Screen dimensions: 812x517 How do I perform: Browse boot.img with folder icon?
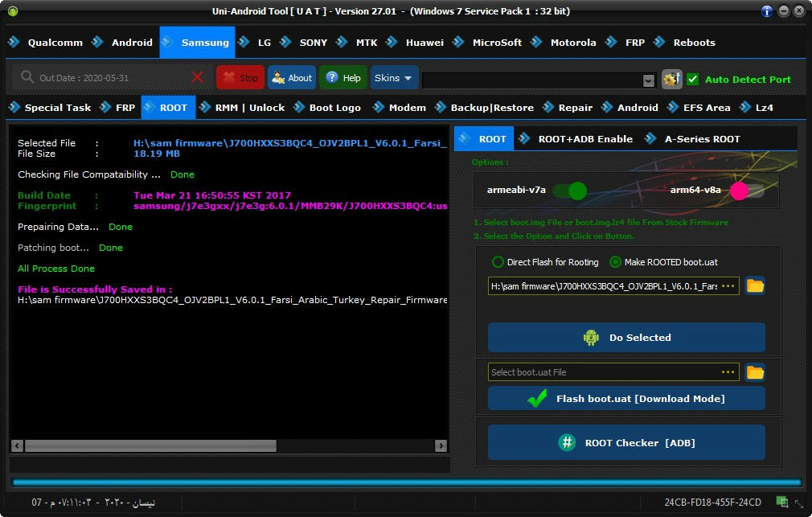[755, 286]
